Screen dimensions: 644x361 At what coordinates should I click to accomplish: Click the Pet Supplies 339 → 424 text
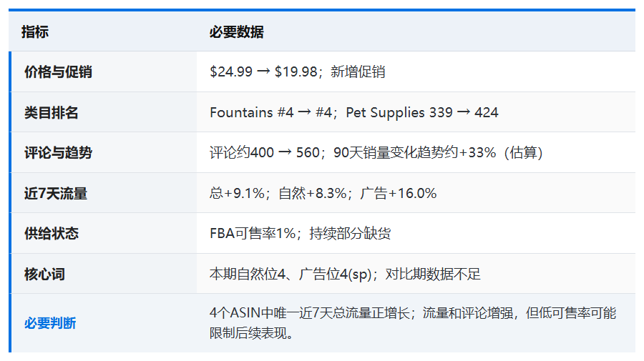click(x=421, y=112)
